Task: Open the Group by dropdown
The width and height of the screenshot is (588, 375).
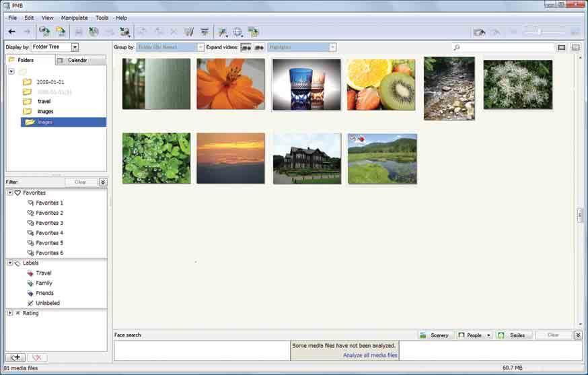Action: pos(200,47)
